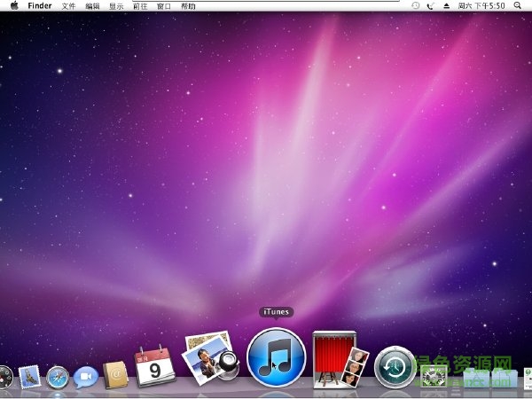Open the 文件 menu
This screenshot has height=399, width=532.
(69, 5)
